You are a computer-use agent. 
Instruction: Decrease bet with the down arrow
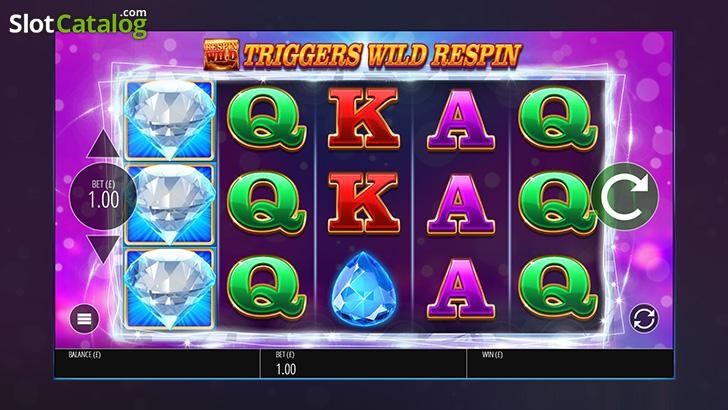point(103,249)
